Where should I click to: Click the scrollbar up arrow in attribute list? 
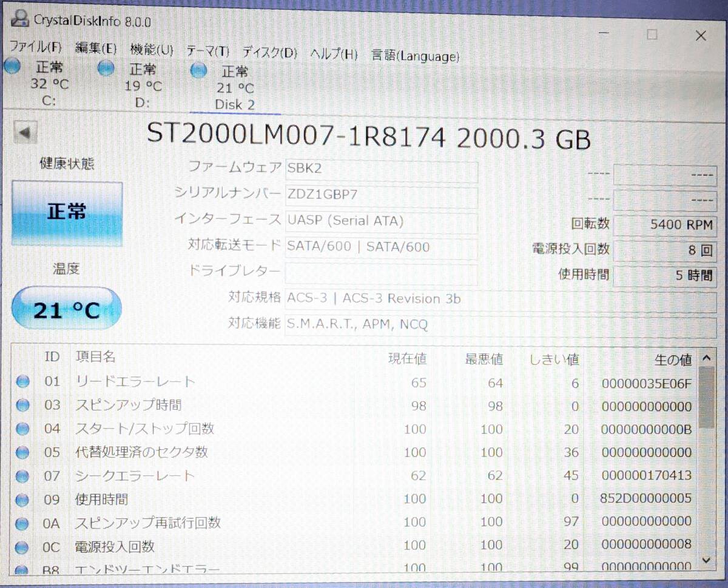point(706,358)
